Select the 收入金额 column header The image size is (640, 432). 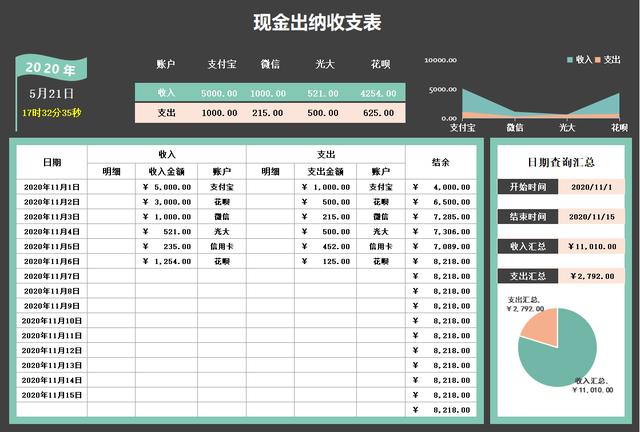coord(167,171)
